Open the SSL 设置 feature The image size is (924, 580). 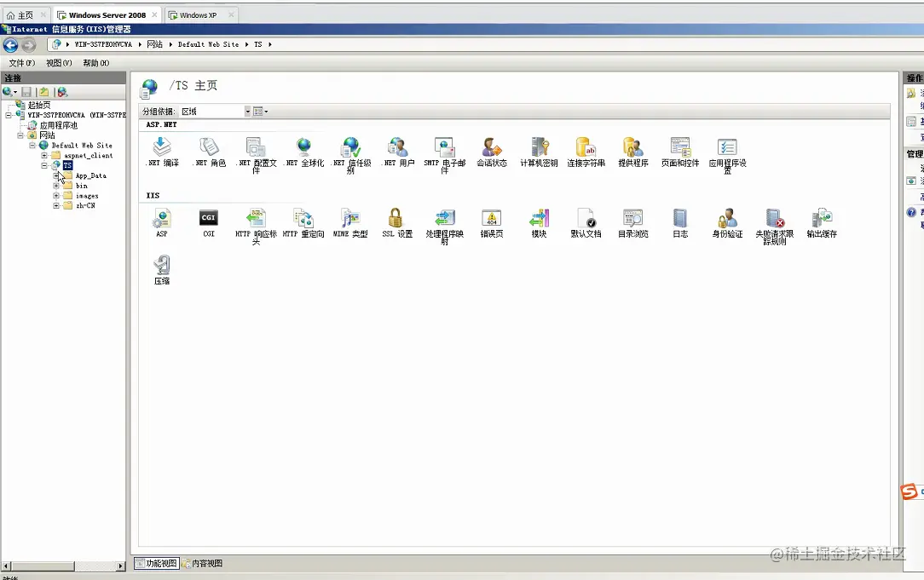(398, 222)
